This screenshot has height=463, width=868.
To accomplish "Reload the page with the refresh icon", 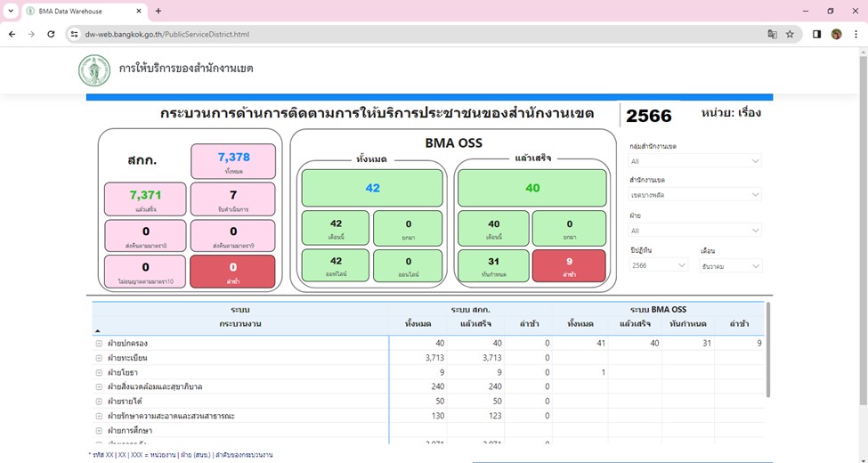I will point(51,34).
